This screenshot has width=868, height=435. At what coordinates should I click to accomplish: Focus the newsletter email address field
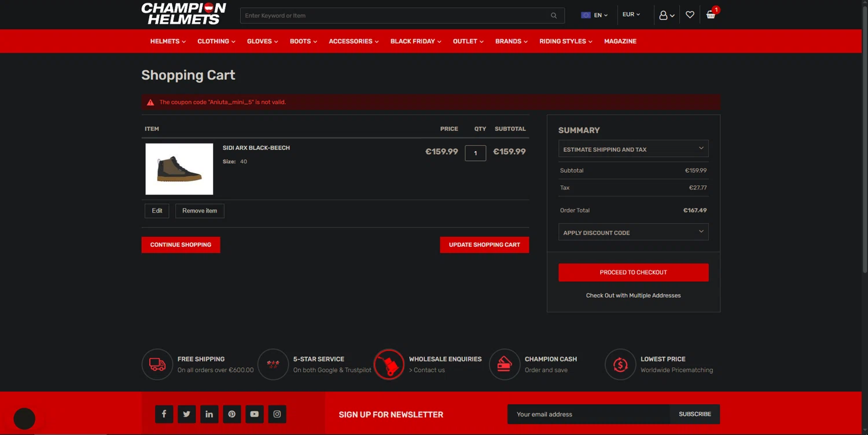(589, 414)
